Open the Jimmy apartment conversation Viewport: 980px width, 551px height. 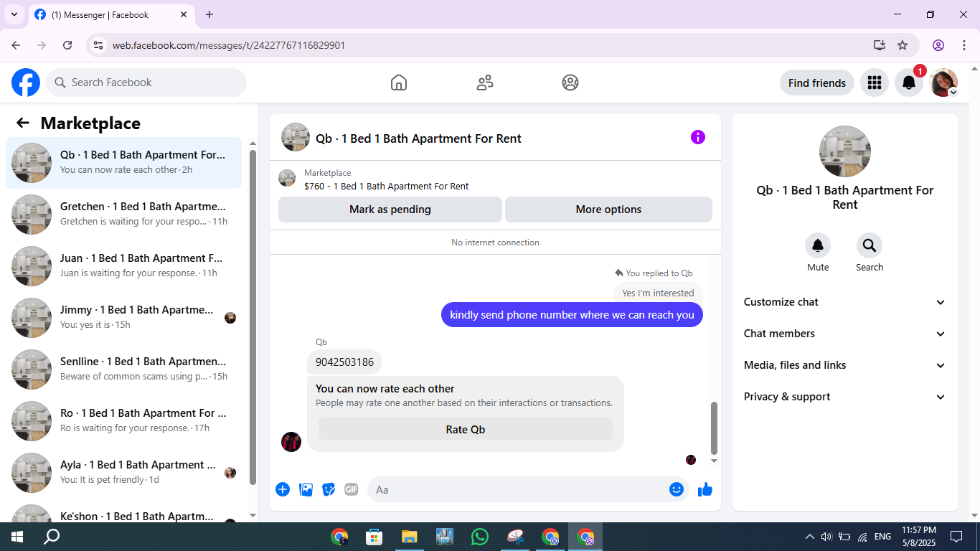tap(124, 318)
